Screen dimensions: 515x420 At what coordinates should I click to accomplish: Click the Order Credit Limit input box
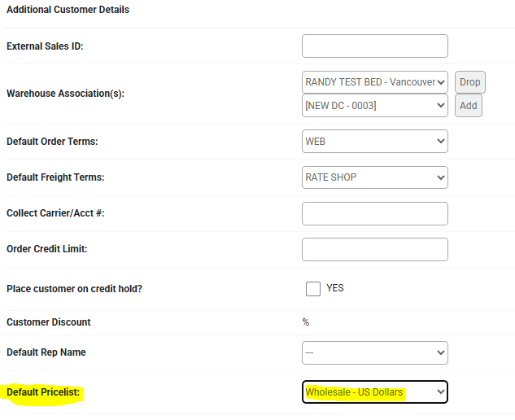point(374,249)
